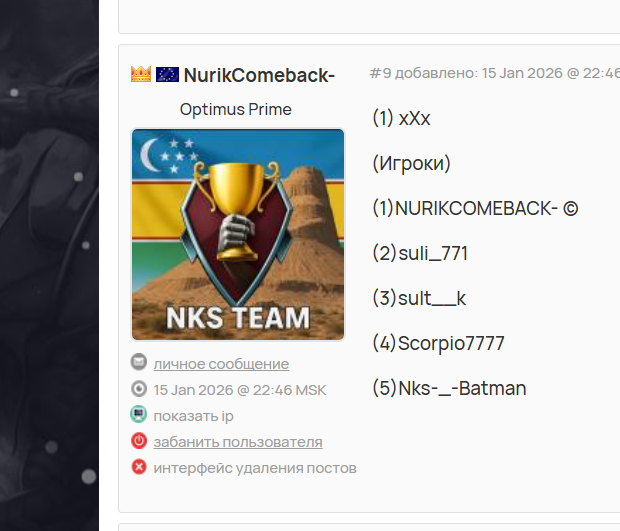This screenshot has height=531, width=620.
Task: Click the (Игроки) heading text
Action: click(412, 164)
